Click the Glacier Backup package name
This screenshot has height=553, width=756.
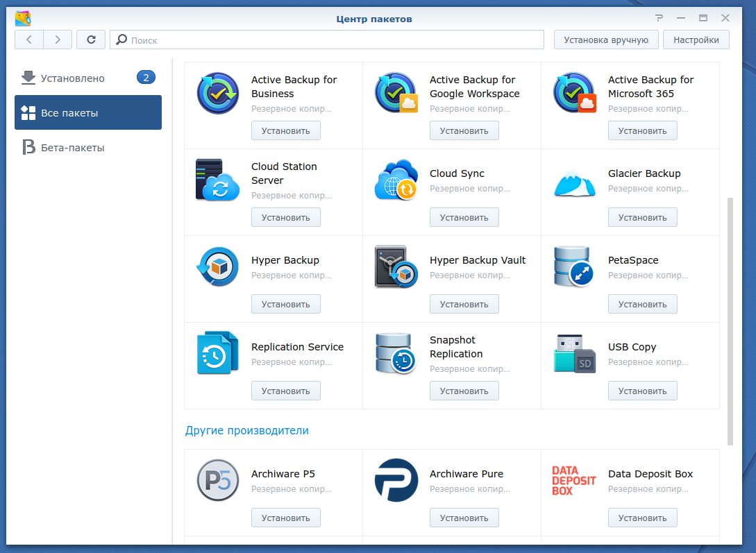644,173
